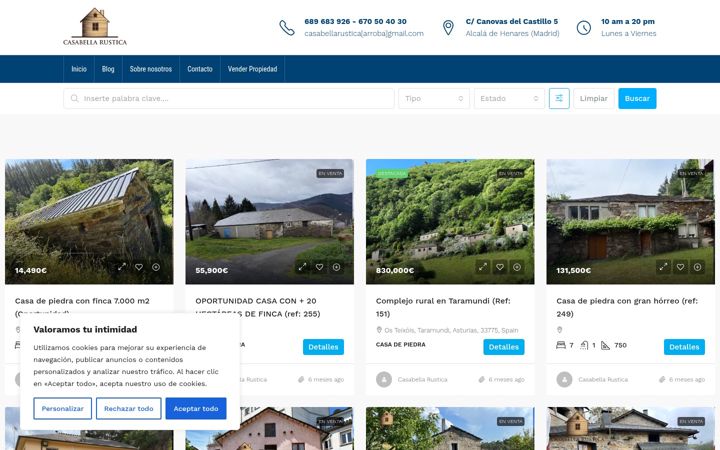Accept all cookies with Aceptar todo
Viewport: 720px width, 450px height.
tap(196, 408)
